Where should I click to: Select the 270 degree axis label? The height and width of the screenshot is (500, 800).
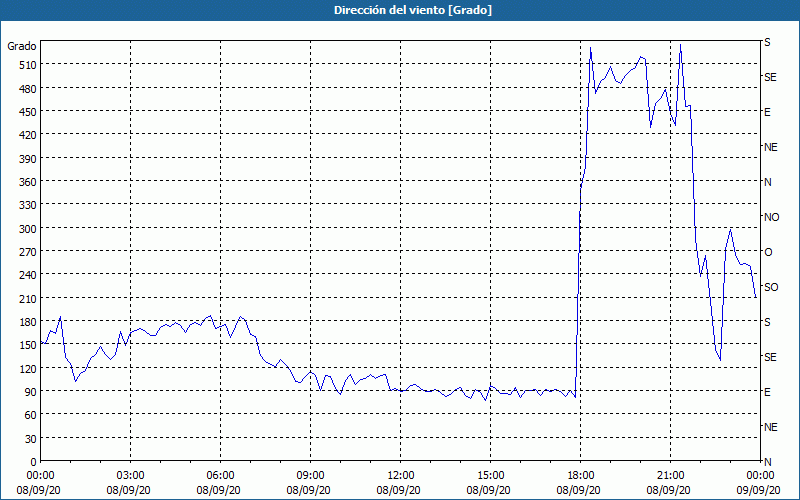coord(28,252)
